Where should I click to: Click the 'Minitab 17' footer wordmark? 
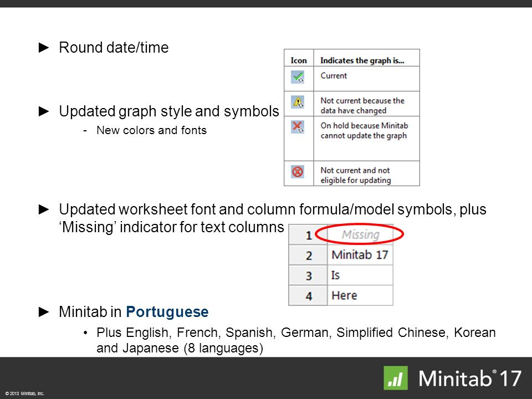[470, 378]
